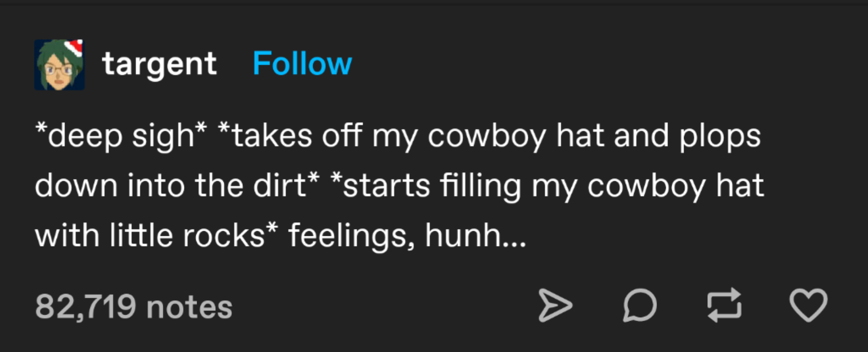Share the post using paper plane icon
Image resolution: width=868 pixels, height=352 pixels.
coord(555,305)
